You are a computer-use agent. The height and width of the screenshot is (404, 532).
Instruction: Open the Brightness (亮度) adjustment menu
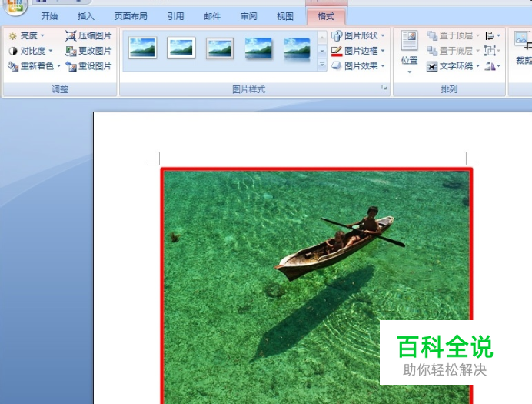26,35
